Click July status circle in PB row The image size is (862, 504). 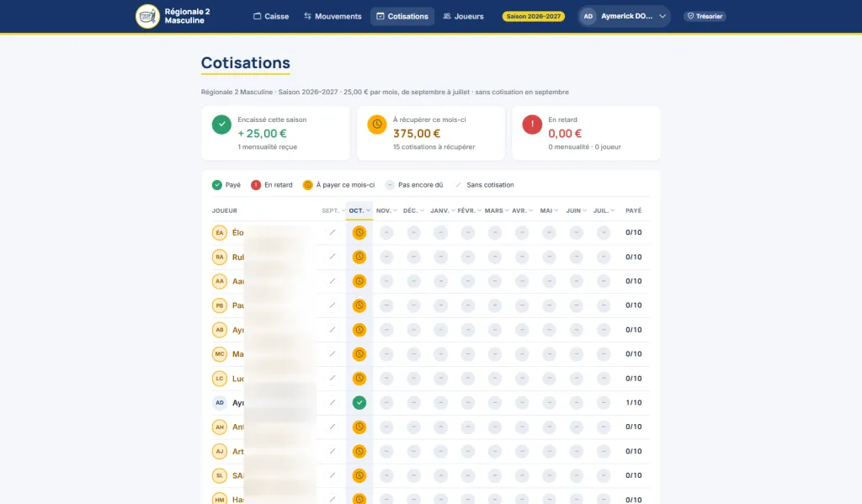pos(603,305)
